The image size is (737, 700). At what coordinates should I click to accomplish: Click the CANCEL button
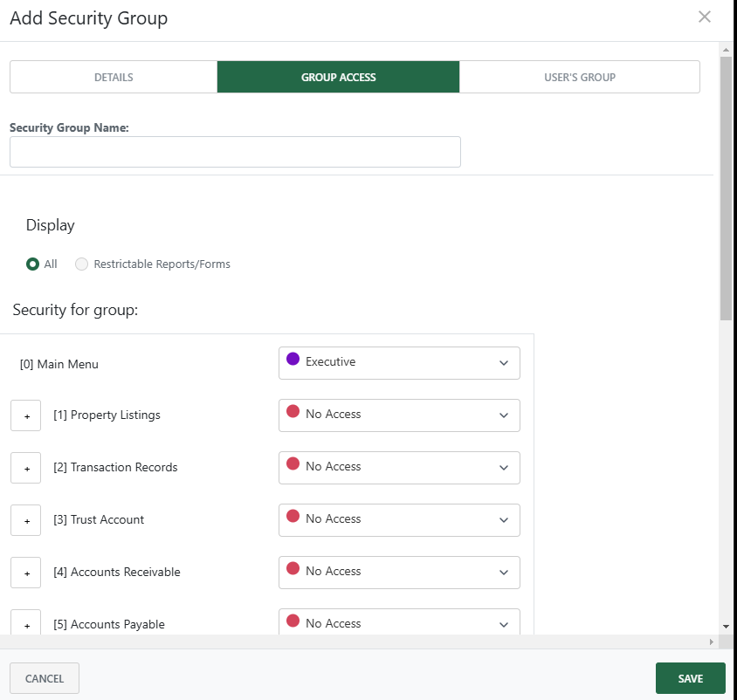(x=44, y=678)
